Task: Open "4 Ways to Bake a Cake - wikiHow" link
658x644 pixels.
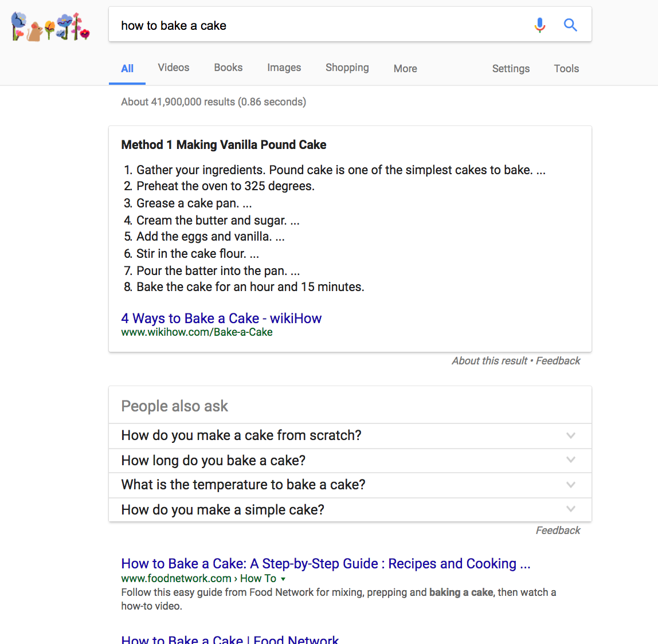Action: 221,319
